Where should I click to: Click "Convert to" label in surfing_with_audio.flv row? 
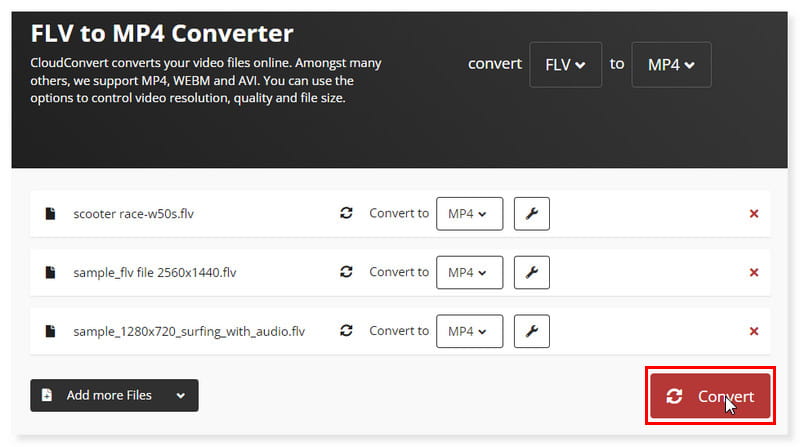pyautogui.click(x=399, y=331)
